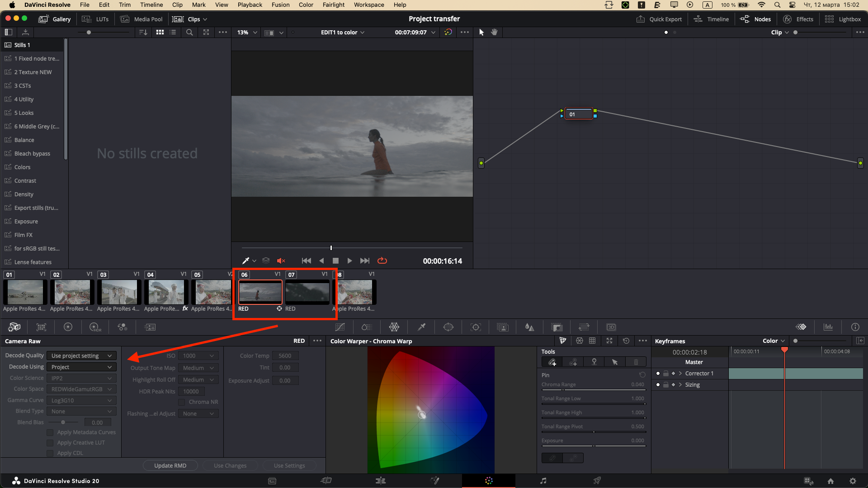Image resolution: width=868 pixels, height=488 pixels.
Task: Open the Decode Quality dropdown
Action: coord(81,355)
